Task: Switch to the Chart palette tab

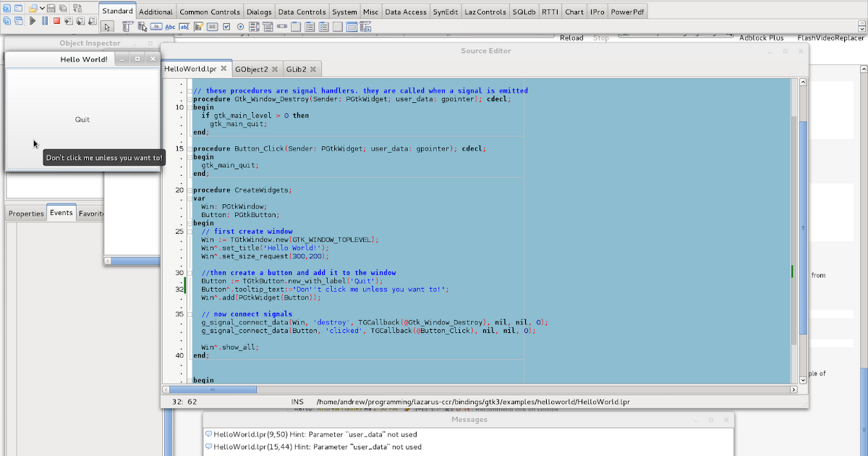Action: (x=574, y=12)
